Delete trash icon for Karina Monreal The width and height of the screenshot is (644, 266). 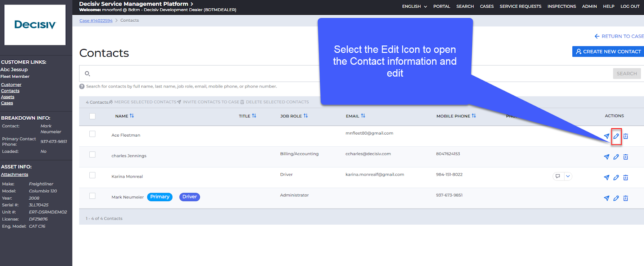click(x=625, y=177)
